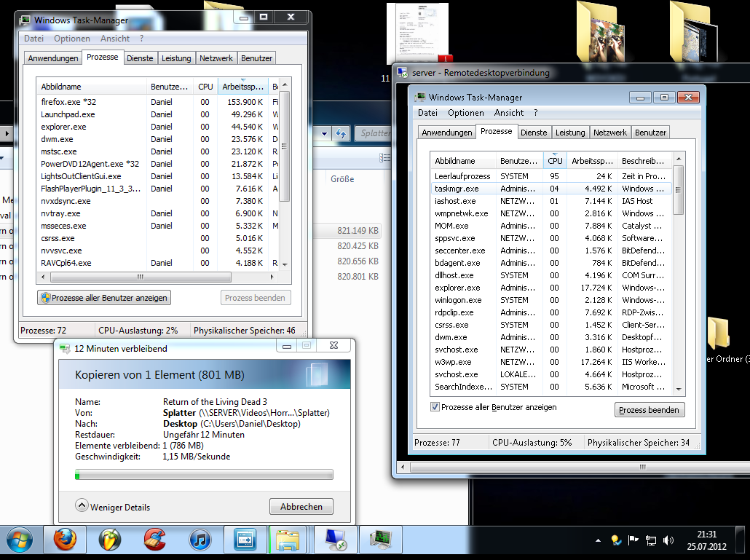The image size is (750, 560).
Task: Switch to Leistung tab in local Task Manager
Action: 176,58
